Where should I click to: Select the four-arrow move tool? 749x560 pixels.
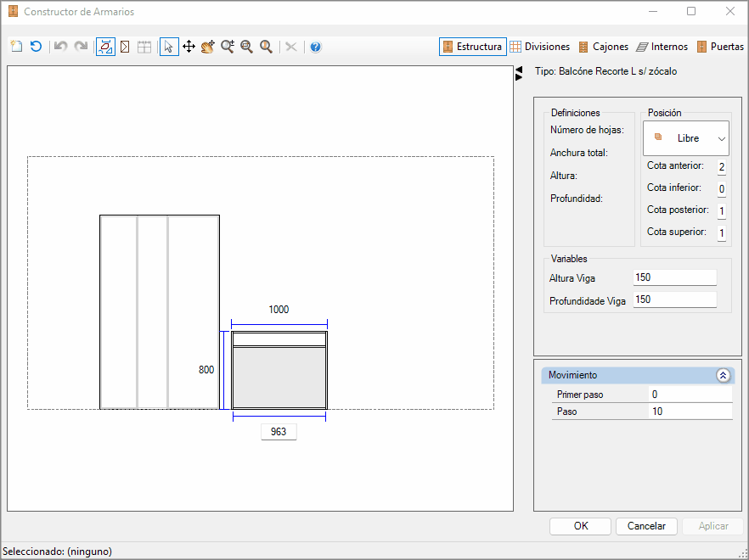189,47
